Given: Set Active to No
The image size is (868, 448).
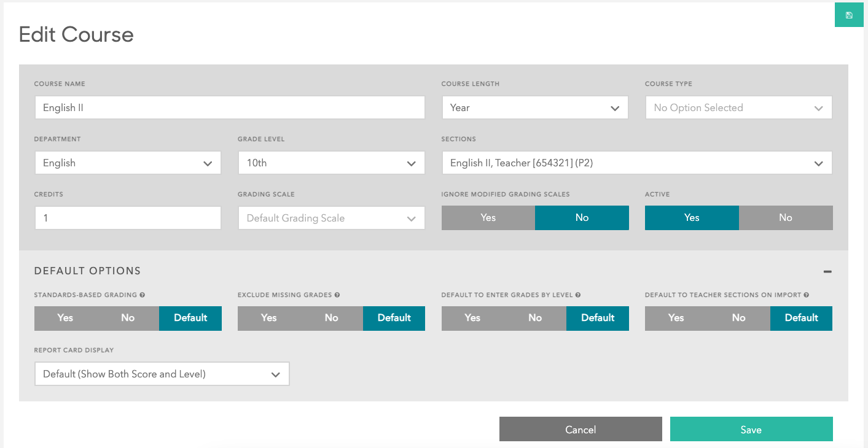Looking at the screenshot, I should (x=785, y=218).
